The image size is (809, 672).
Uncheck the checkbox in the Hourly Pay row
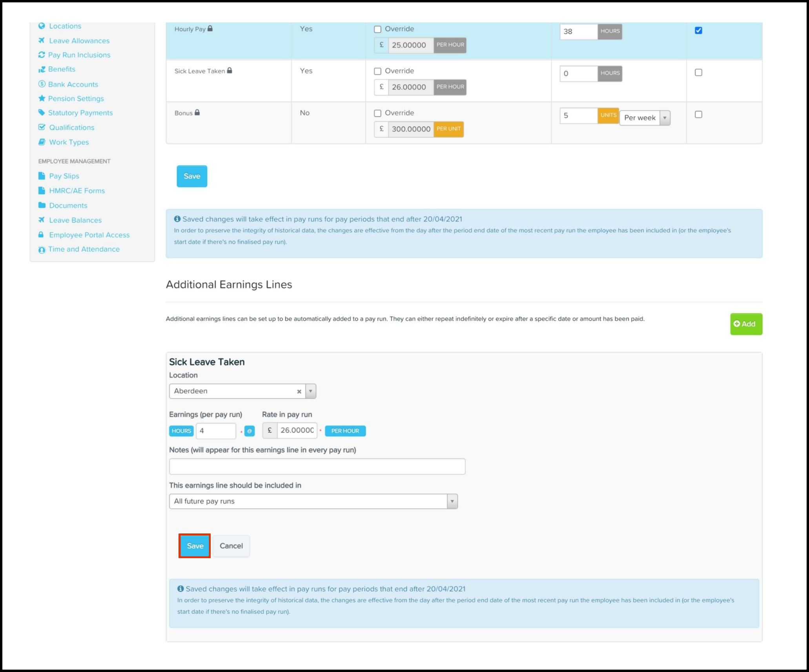tap(698, 31)
